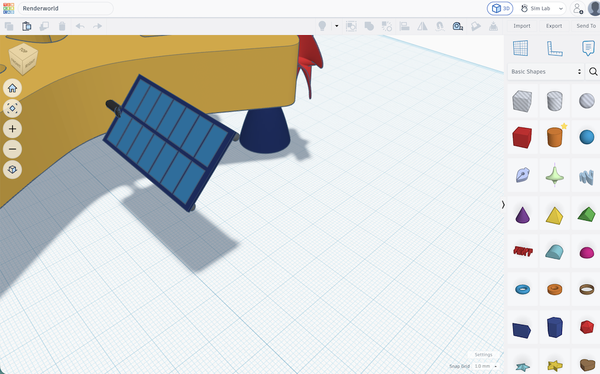Toggle orthographic perspective view button
The image size is (600, 374).
pos(12,170)
